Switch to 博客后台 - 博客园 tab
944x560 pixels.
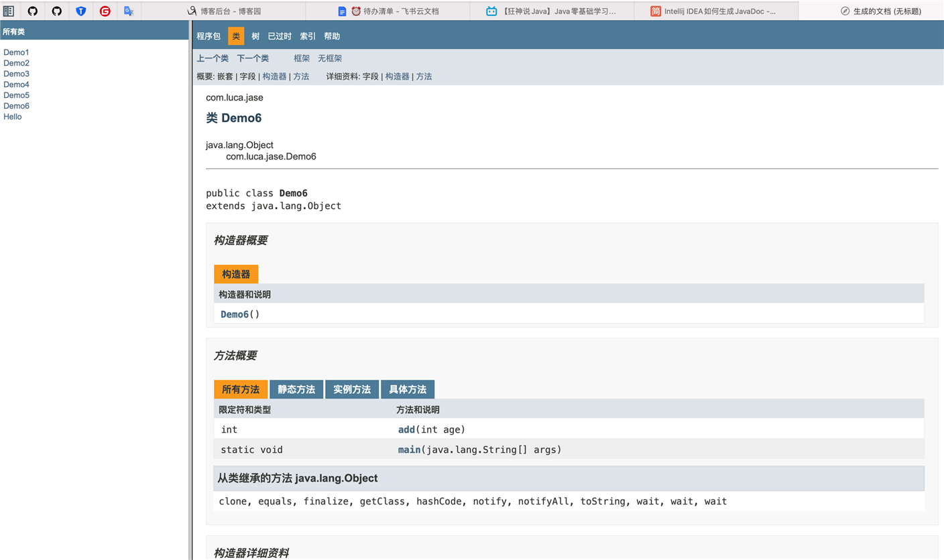(x=223, y=11)
